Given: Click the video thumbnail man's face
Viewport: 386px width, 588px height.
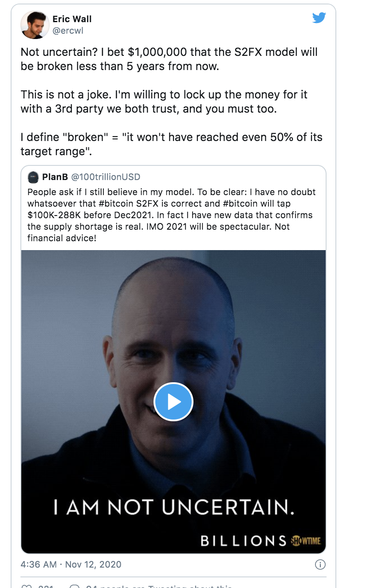Looking at the screenshot, I should pos(174,337).
